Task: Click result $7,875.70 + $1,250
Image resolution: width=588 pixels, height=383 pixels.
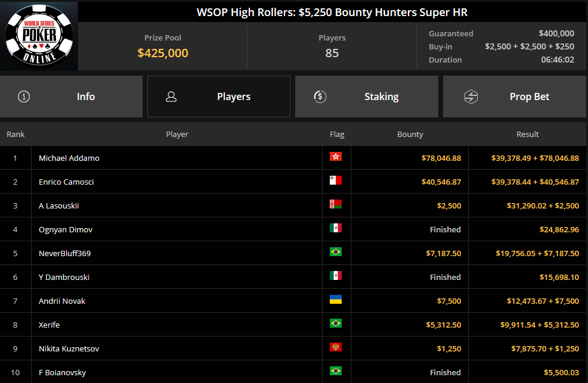Action: [x=545, y=349]
